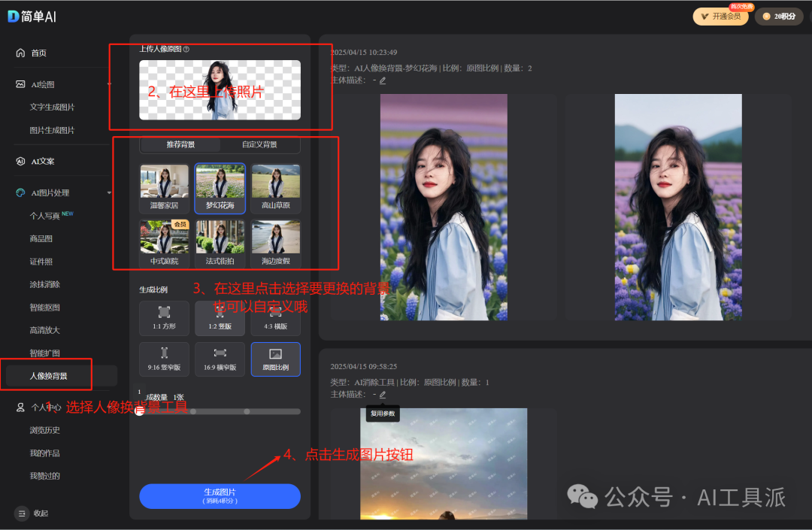Click the 个人中心 person icon
Image resolution: width=812 pixels, height=530 pixels.
tap(20, 407)
